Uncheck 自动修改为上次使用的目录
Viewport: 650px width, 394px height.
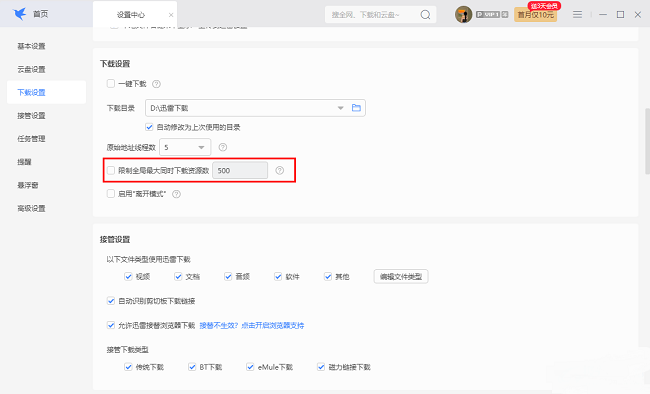pos(149,127)
